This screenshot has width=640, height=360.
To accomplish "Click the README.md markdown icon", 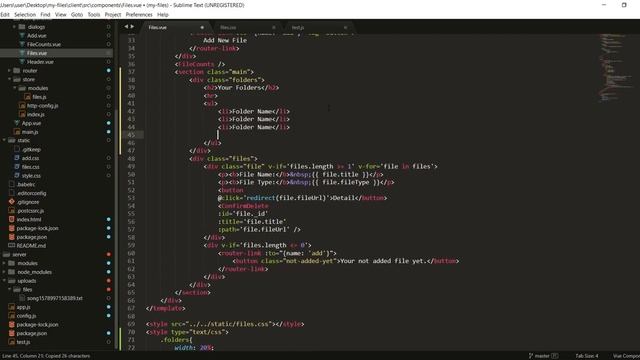I will [11, 245].
